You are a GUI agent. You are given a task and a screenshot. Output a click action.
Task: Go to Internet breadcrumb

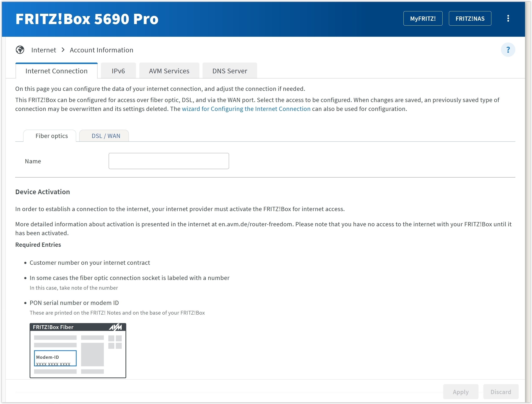point(44,50)
